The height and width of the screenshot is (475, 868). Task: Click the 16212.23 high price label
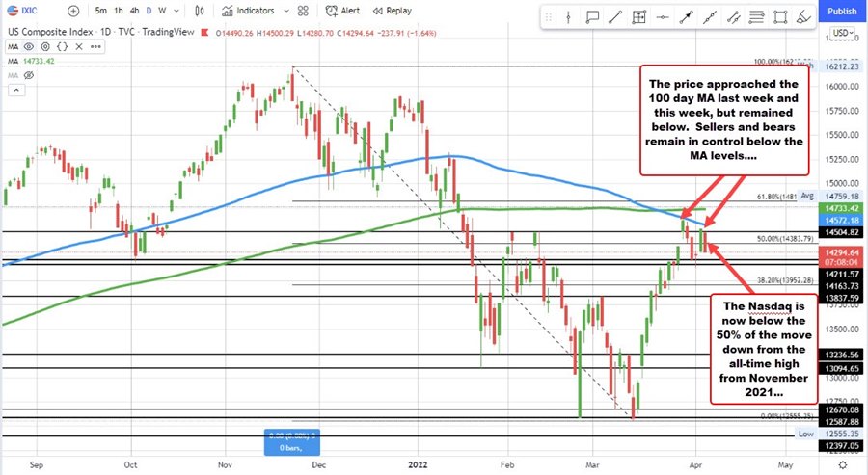pyautogui.click(x=842, y=66)
